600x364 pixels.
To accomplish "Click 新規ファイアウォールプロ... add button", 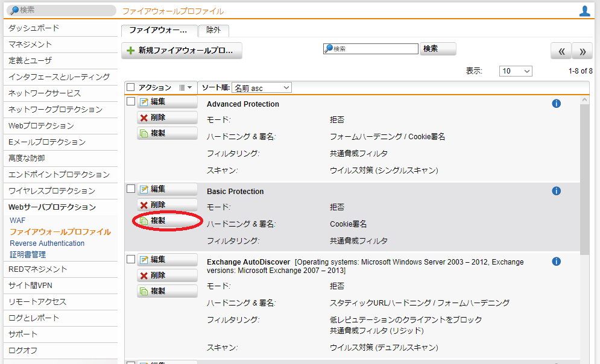I will point(182,51).
